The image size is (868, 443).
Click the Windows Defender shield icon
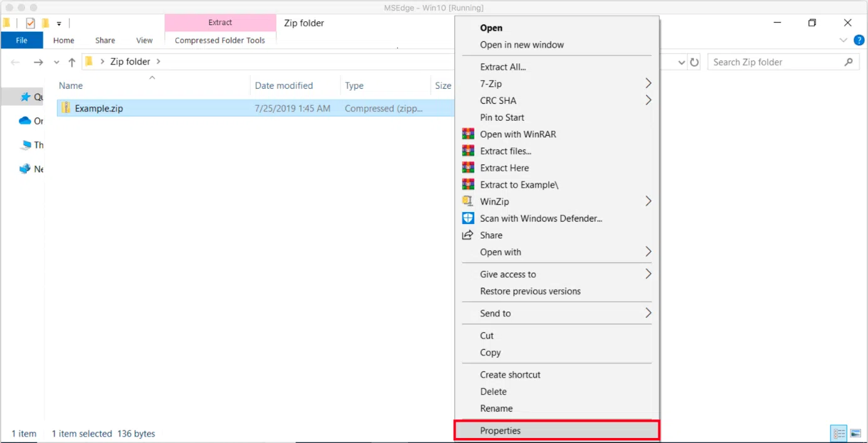[468, 218]
